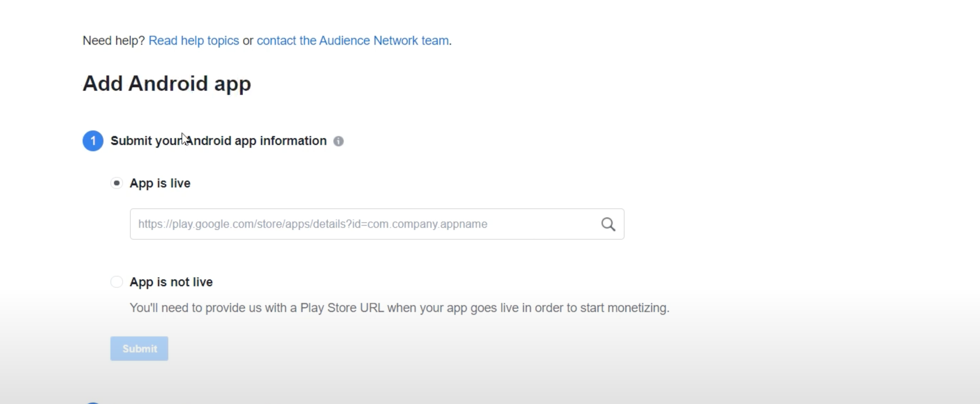Click the info icon beside app information heading
This screenshot has height=404, width=980.
[x=338, y=141]
